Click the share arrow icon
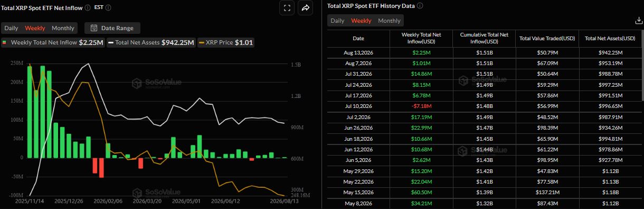 305,8
